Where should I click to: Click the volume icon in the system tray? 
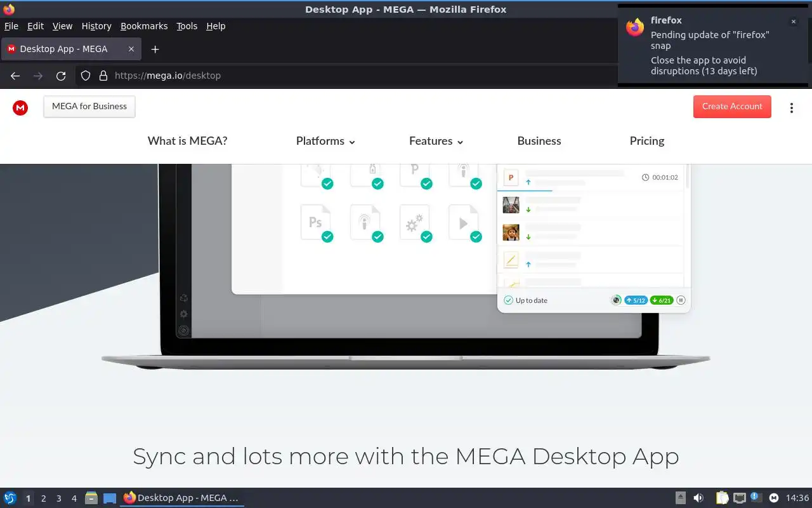tap(698, 498)
